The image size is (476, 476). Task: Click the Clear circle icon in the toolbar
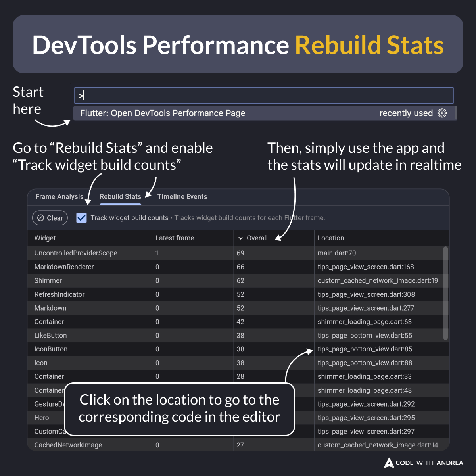41,218
